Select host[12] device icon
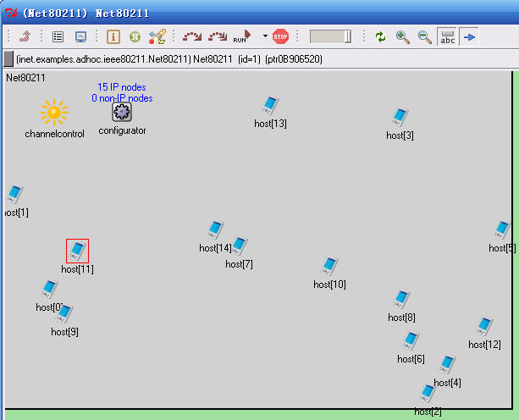Image resolution: width=519 pixels, height=420 pixels. click(x=484, y=326)
